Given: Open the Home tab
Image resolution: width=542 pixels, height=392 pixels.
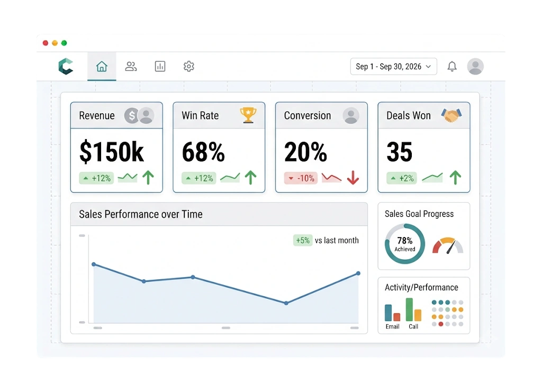Looking at the screenshot, I should tap(102, 66).
